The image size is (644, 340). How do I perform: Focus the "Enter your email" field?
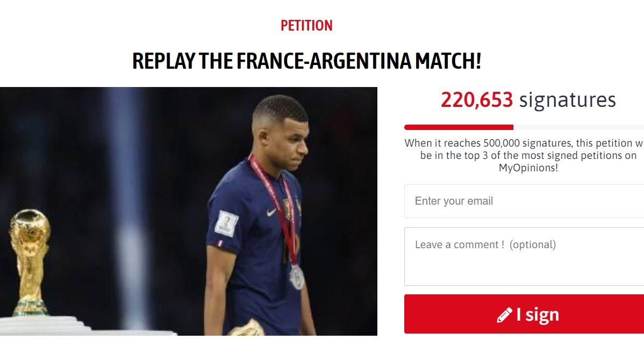(524, 201)
